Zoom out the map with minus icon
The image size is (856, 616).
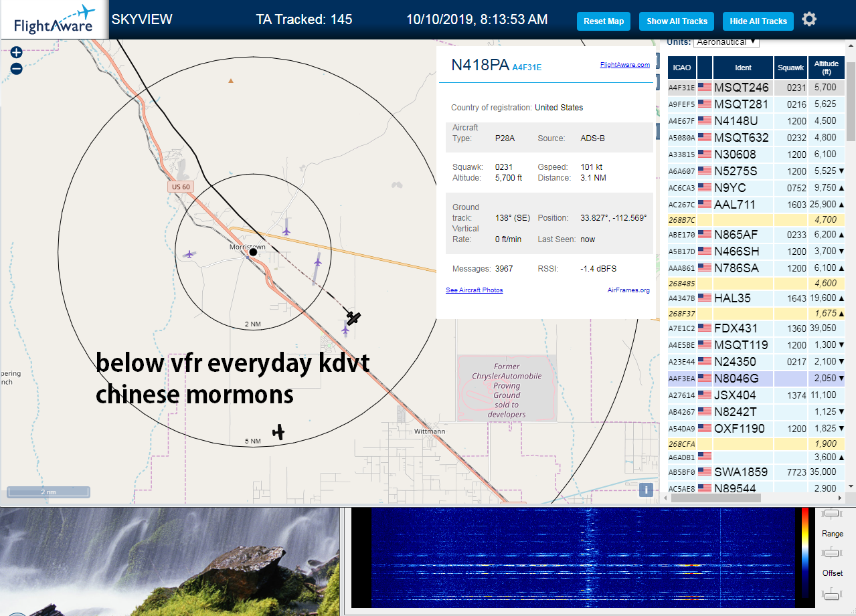pos(17,68)
